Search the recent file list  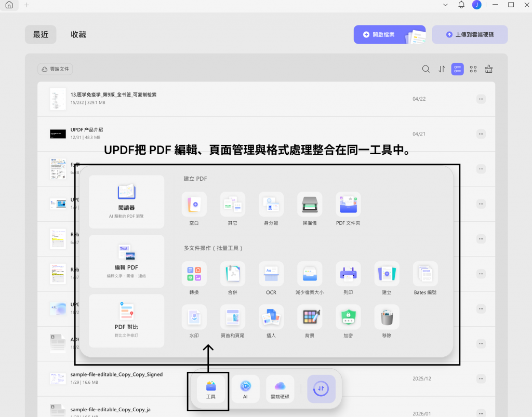click(x=426, y=69)
